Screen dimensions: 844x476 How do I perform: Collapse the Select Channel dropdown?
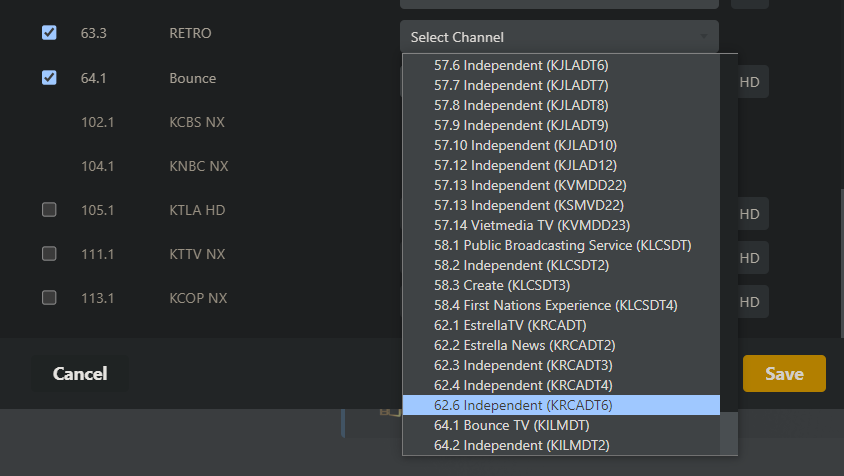[x=558, y=37]
